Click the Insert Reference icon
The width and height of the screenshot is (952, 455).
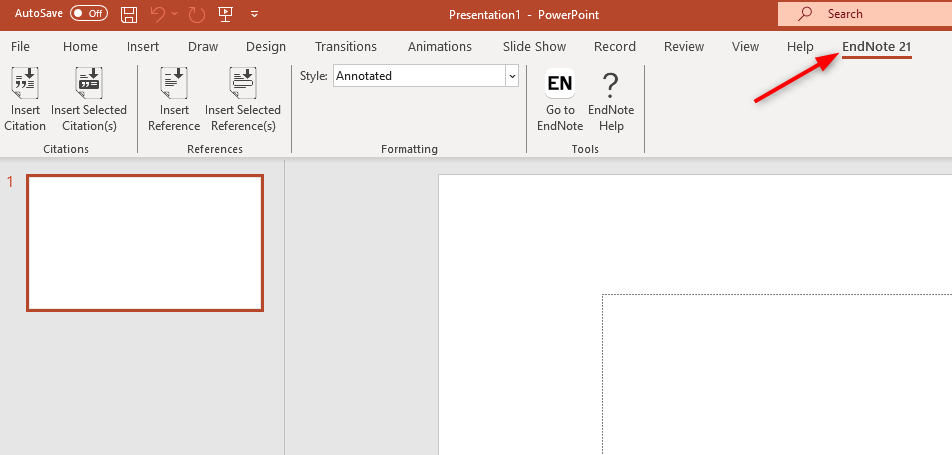click(x=174, y=85)
